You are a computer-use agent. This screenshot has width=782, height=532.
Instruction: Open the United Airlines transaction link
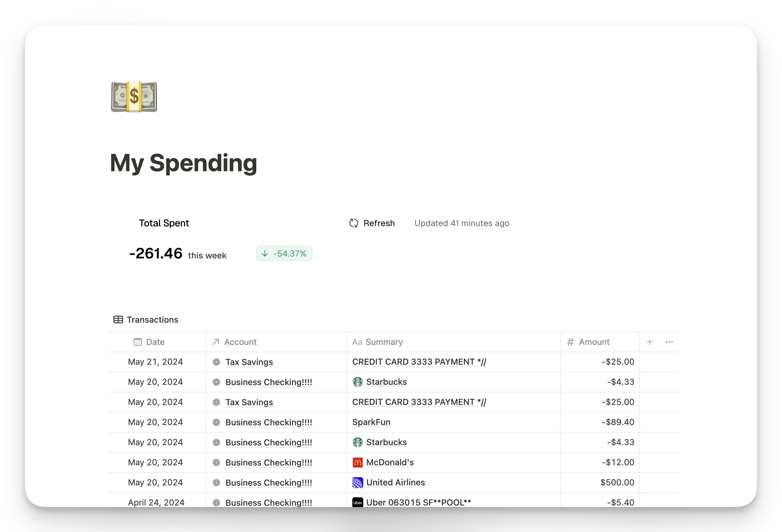[x=395, y=482]
